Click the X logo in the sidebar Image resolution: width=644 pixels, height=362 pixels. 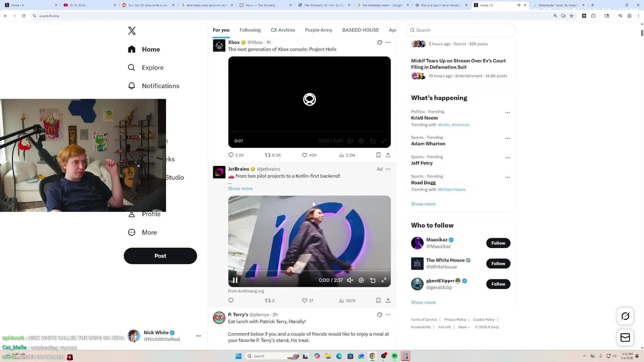pos(132,31)
